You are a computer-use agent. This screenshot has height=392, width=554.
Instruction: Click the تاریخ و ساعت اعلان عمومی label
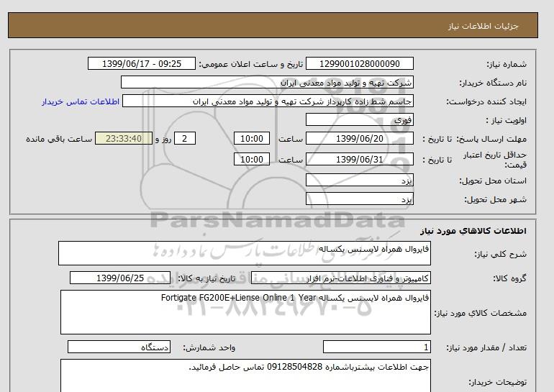[x=251, y=64]
